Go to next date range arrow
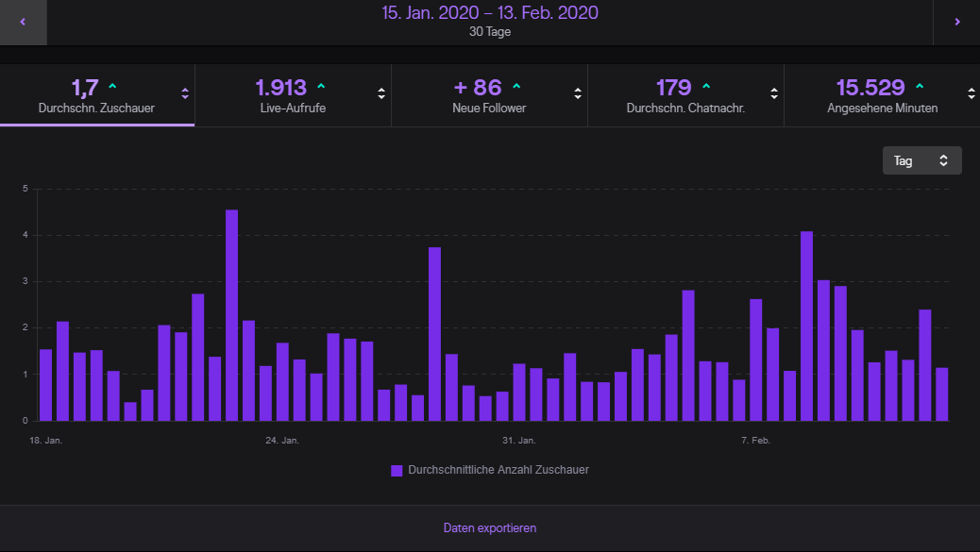Screen dimensions: 980x552 (956, 23)
